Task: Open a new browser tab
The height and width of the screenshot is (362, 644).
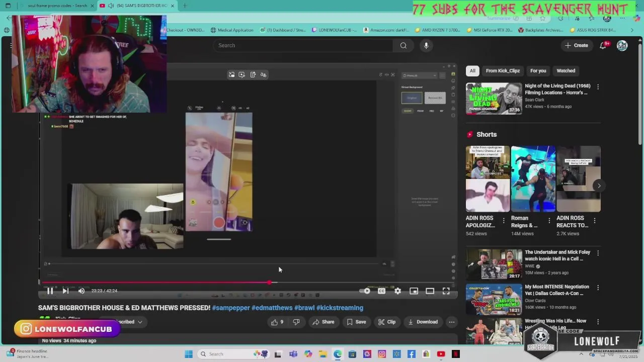Action: 185,6
